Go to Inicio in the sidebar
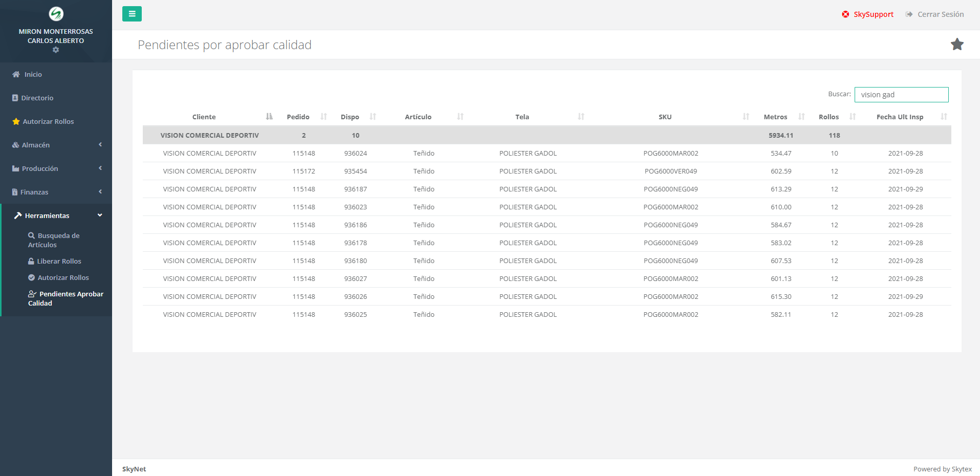980x476 pixels. tap(33, 74)
